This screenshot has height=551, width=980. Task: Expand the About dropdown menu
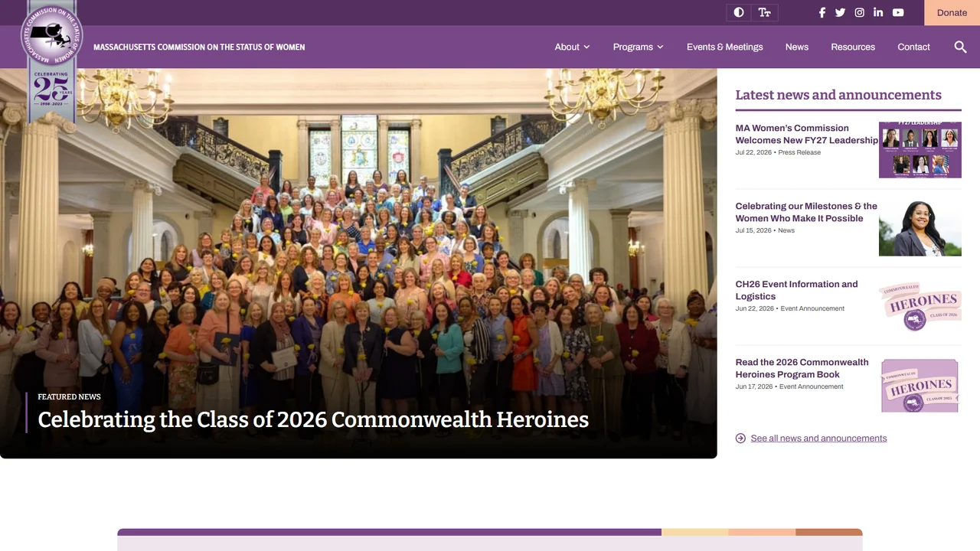(573, 47)
